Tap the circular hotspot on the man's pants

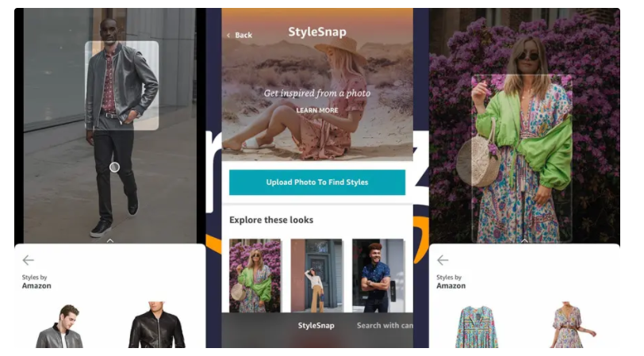(x=114, y=167)
